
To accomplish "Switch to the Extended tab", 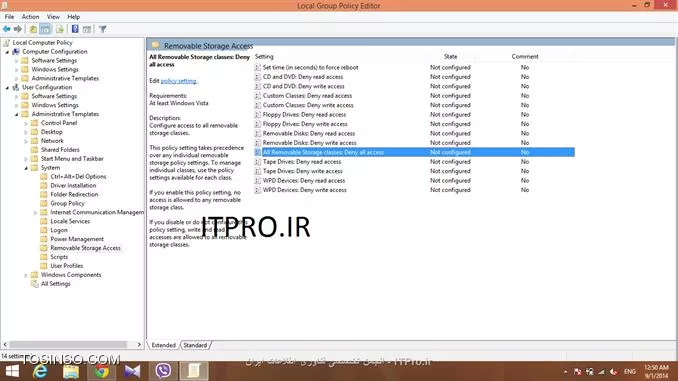I will click(163, 345).
